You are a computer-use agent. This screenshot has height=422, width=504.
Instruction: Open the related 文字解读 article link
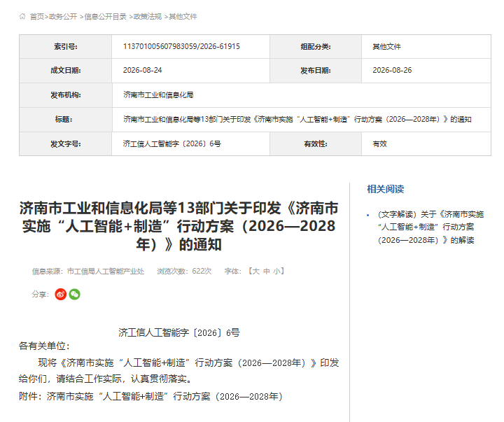coord(430,227)
